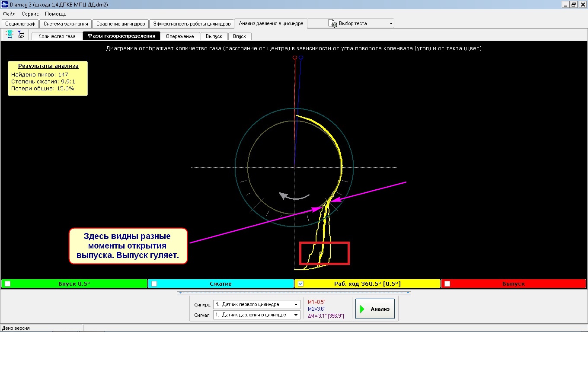Click the green Впуск 0.5° color bar

(x=74, y=284)
